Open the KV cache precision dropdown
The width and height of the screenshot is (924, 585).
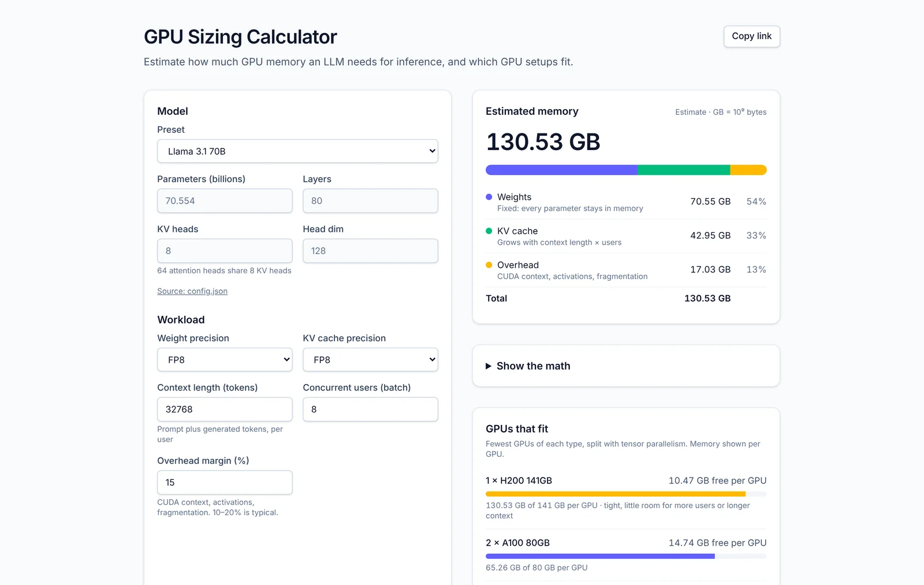tap(370, 360)
